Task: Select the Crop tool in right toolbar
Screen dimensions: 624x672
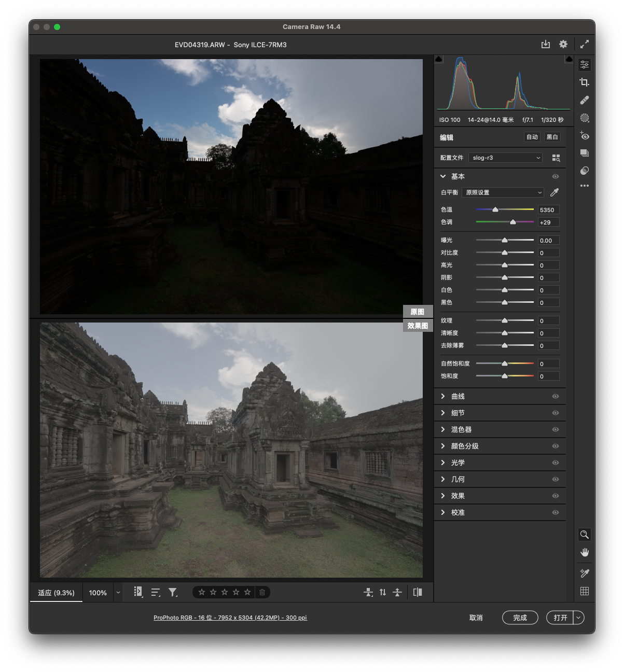Action: pos(585,82)
